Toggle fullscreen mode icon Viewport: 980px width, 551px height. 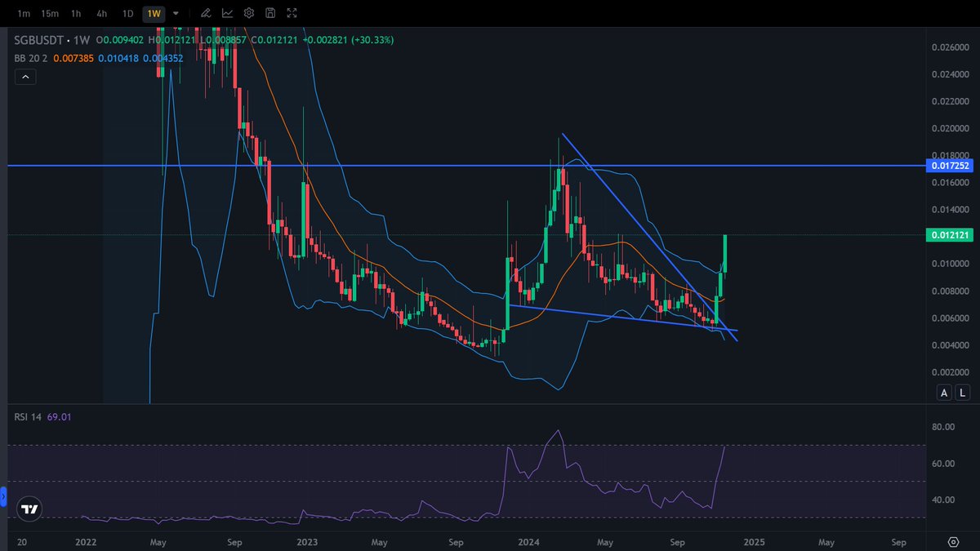[x=292, y=13]
